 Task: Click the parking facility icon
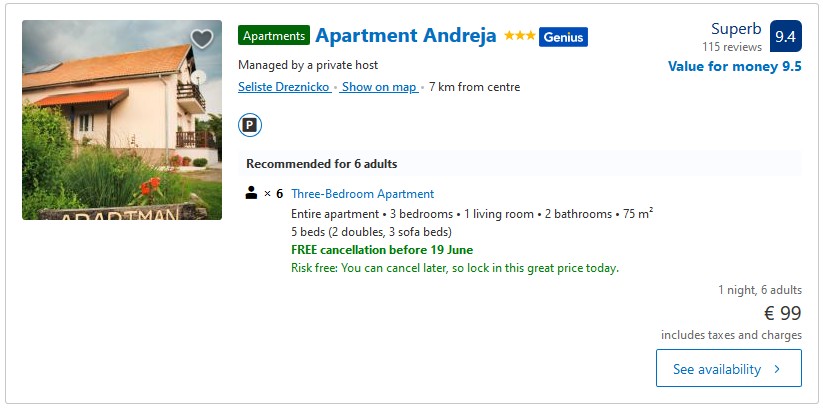[x=249, y=125]
